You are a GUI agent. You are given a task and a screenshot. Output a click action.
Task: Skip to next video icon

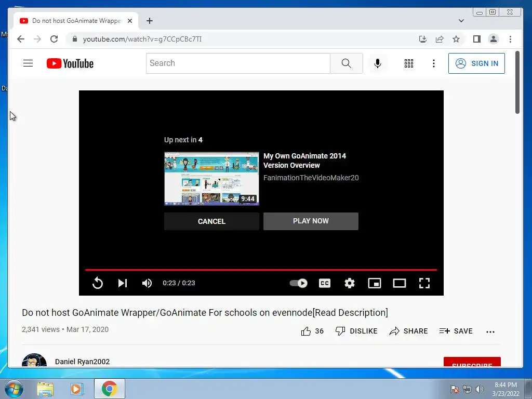(x=123, y=283)
